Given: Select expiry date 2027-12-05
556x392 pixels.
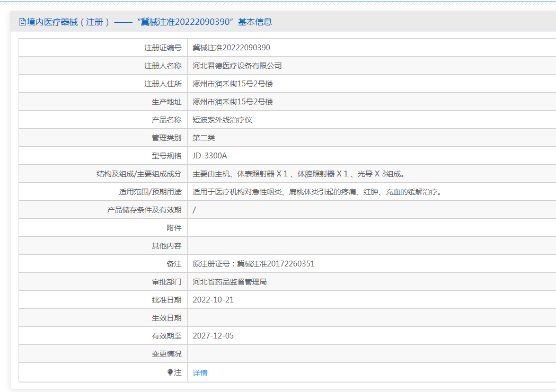Looking at the screenshot, I should coord(213,336).
